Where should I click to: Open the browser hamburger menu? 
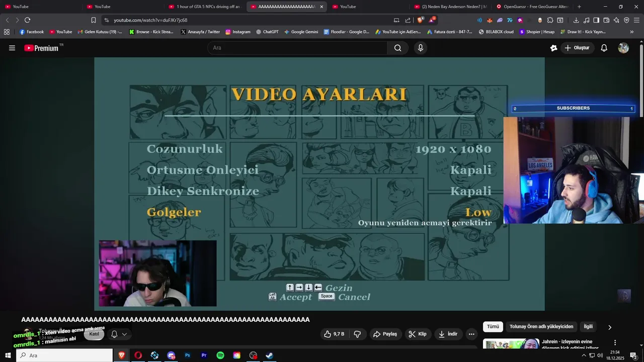click(x=636, y=20)
